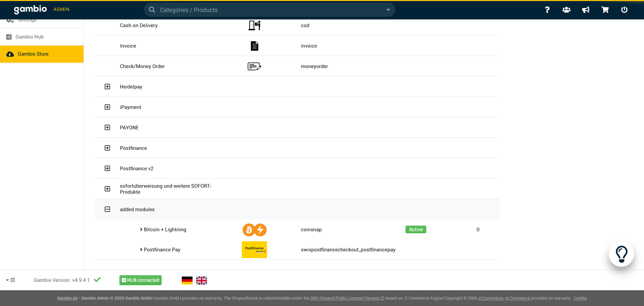644x306 pixels.
Task: Click the 'cod' module key text
Action: click(305, 25)
